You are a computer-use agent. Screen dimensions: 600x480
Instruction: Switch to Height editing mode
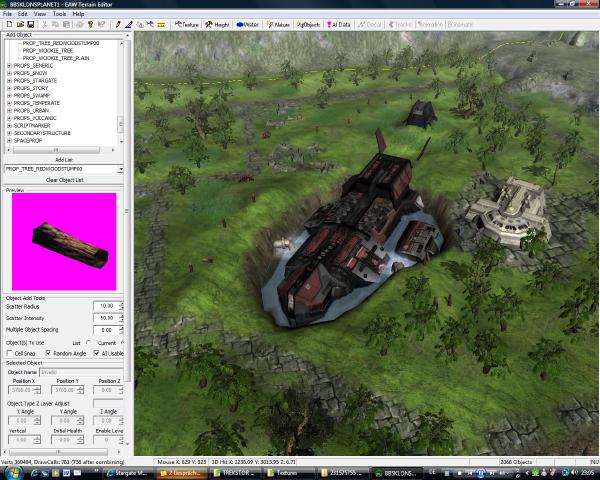tap(217, 24)
